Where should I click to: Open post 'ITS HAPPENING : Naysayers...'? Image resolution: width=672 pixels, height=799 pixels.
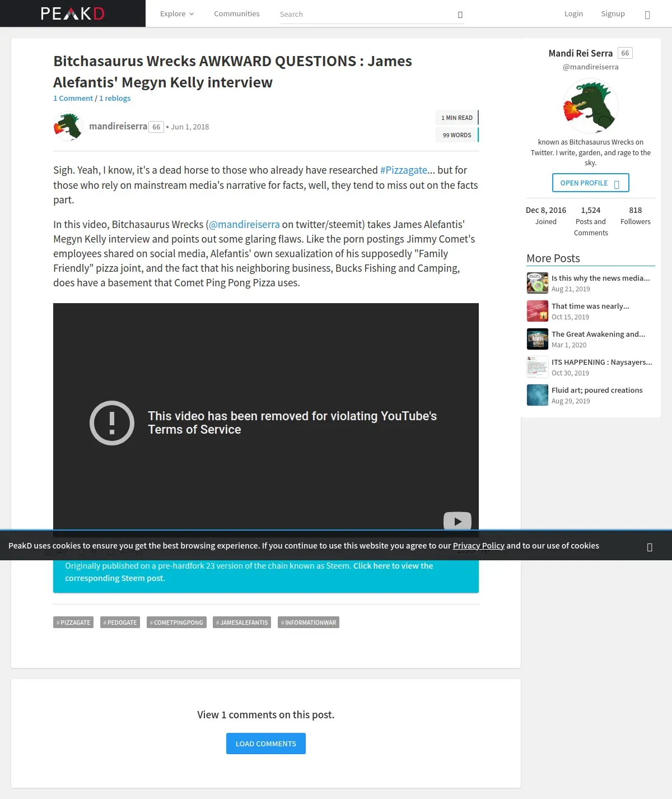click(x=602, y=362)
